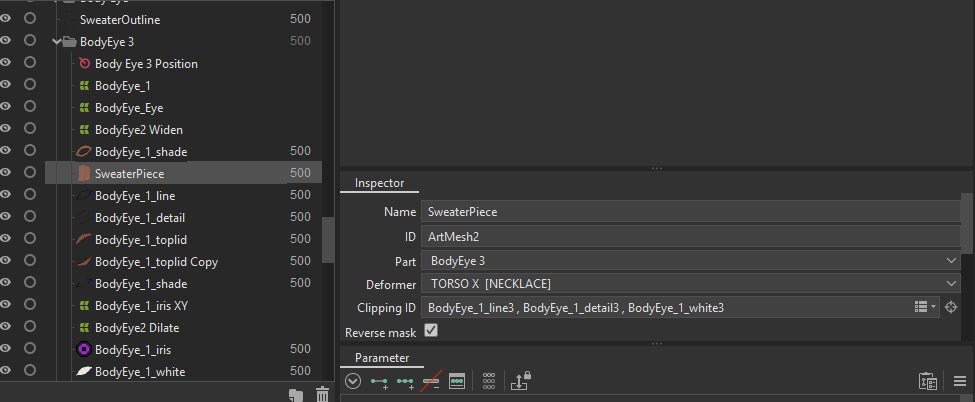Click the warp deformer icon beside BodyEye2 Dilate
The height and width of the screenshot is (402, 975).
[x=85, y=327]
